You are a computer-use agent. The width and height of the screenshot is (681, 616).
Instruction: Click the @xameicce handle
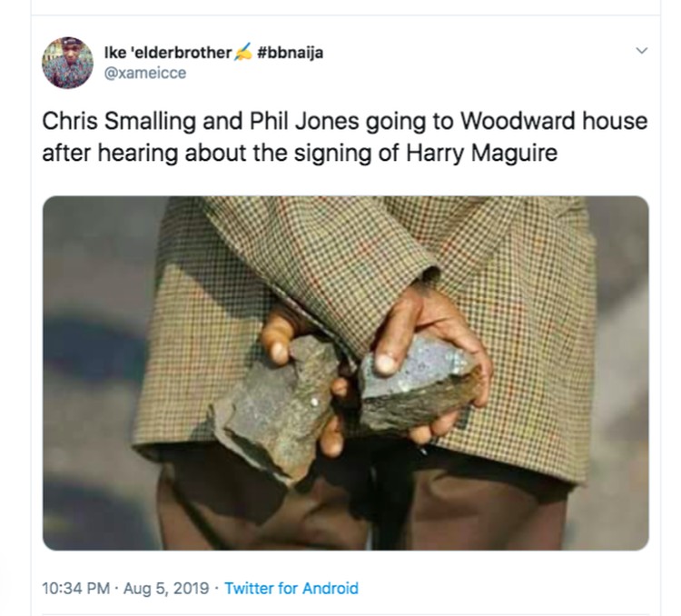(145, 73)
